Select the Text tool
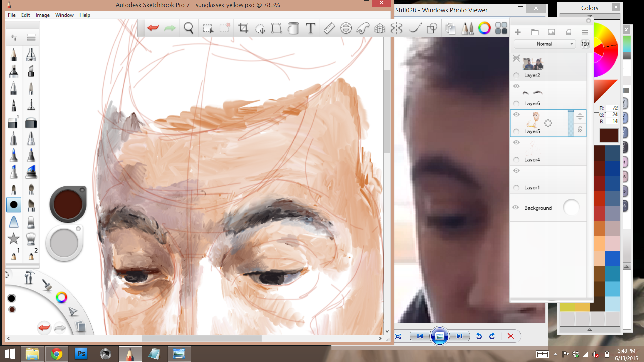This screenshot has height=362, width=644. point(311,28)
